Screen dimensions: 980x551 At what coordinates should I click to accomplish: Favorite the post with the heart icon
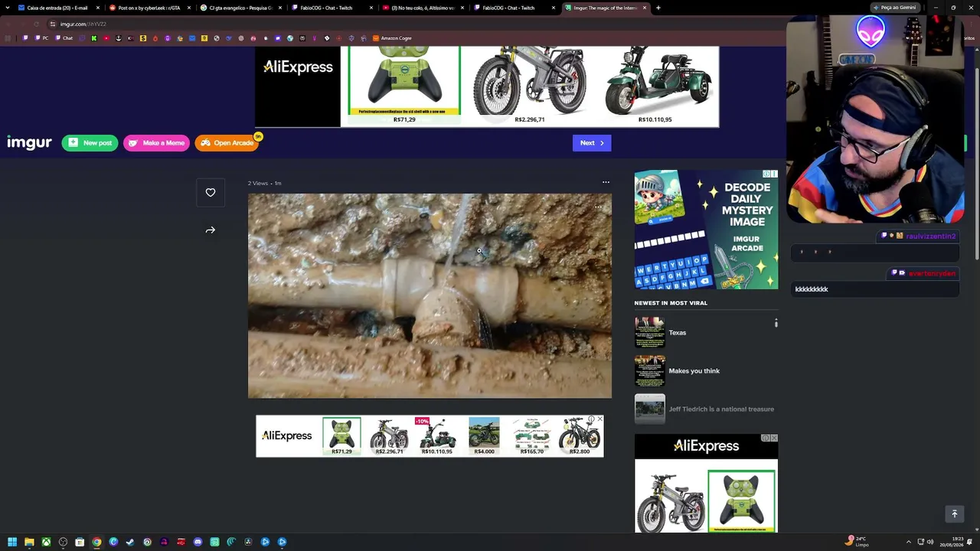coord(211,193)
